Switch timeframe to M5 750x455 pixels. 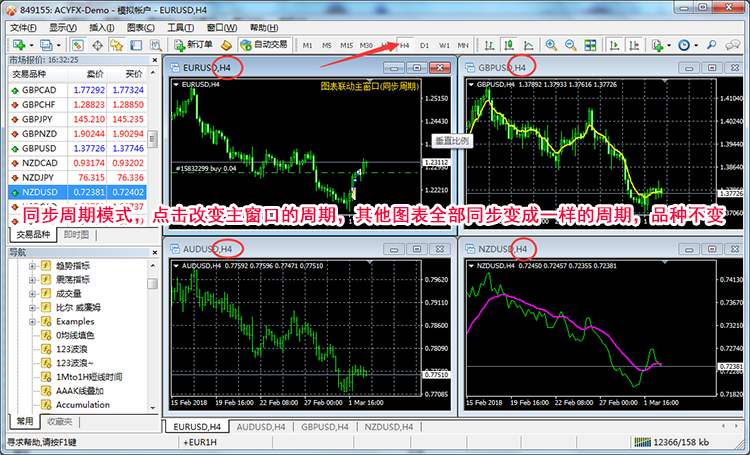(327, 45)
